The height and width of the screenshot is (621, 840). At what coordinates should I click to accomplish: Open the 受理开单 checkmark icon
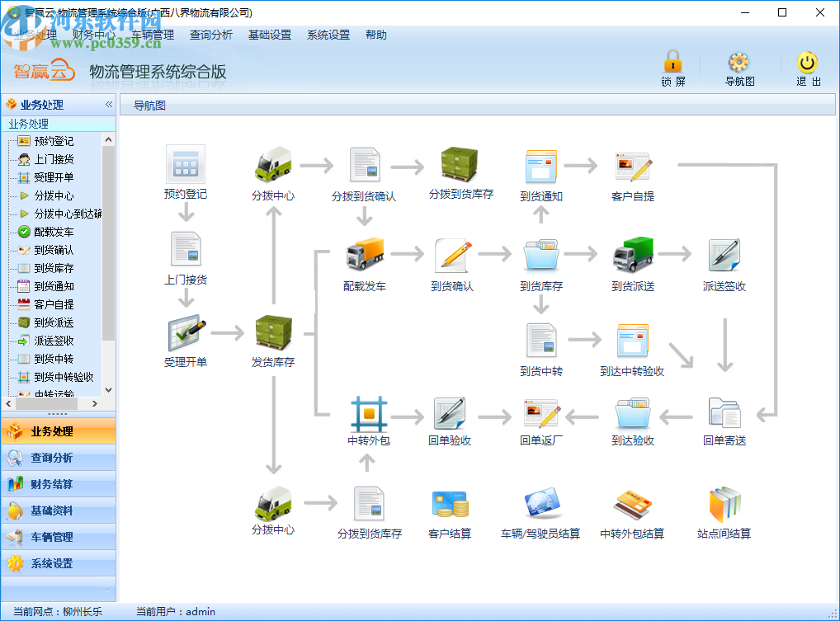pyautogui.click(x=186, y=332)
